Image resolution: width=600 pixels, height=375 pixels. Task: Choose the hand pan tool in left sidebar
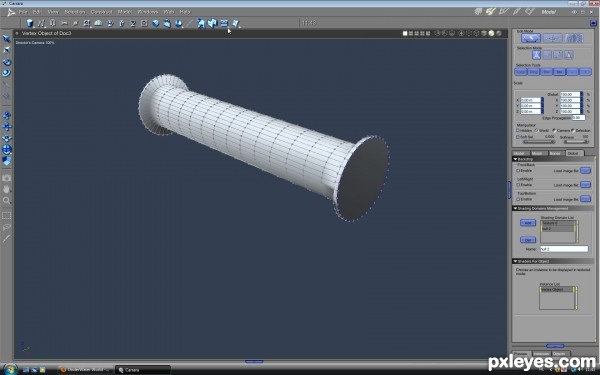click(x=7, y=189)
